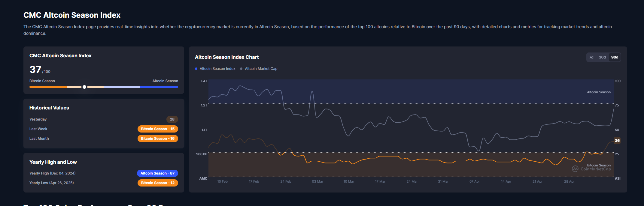Screen dimensions: 644x206
Task: Click the 17 Mar date on chart axis
Action: 380,181
